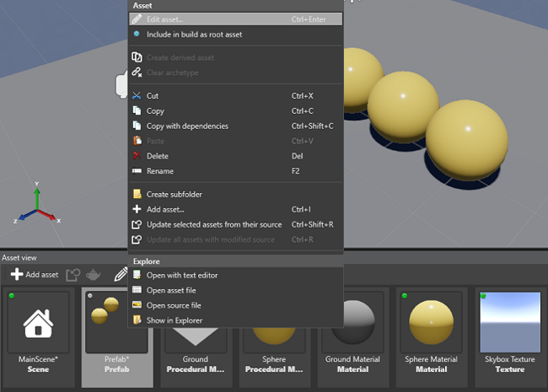Select the Sphere Material asset thumbnail
This screenshot has width=548, height=392.
point(431,323)
